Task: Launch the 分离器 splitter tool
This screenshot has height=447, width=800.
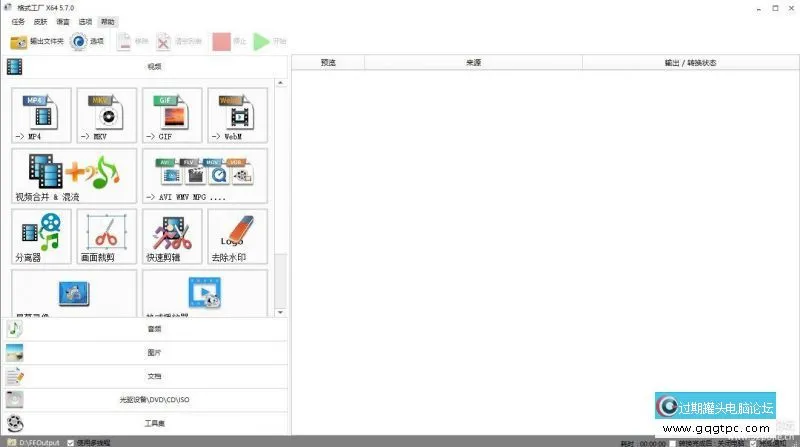Action: coord(41,236)
